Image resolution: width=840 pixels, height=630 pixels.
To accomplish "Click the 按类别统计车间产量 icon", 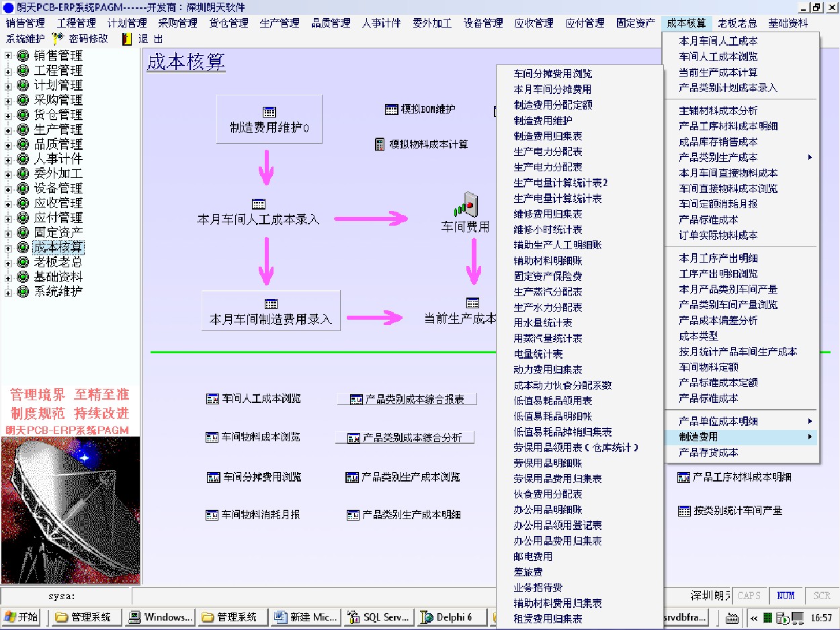I will click(685, 511).
